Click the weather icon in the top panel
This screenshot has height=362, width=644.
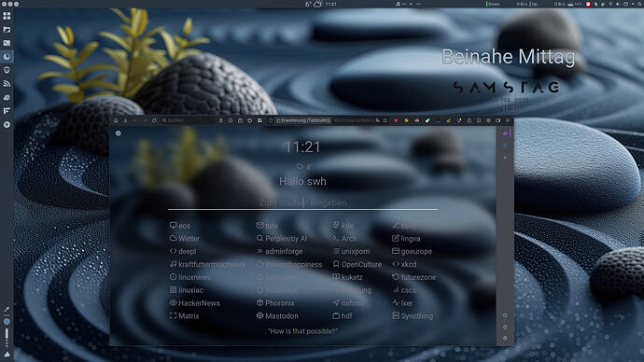point(318,4)
